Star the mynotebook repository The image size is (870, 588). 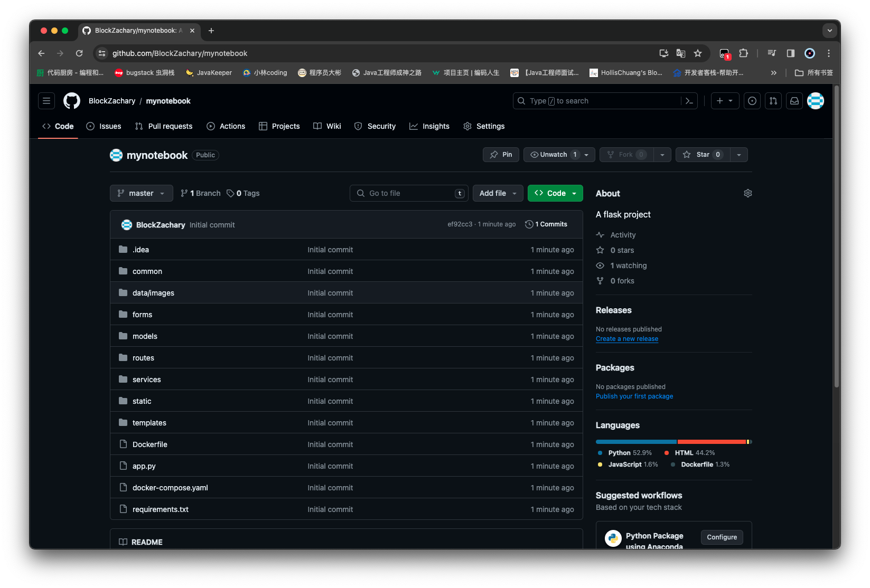point(703,155)
